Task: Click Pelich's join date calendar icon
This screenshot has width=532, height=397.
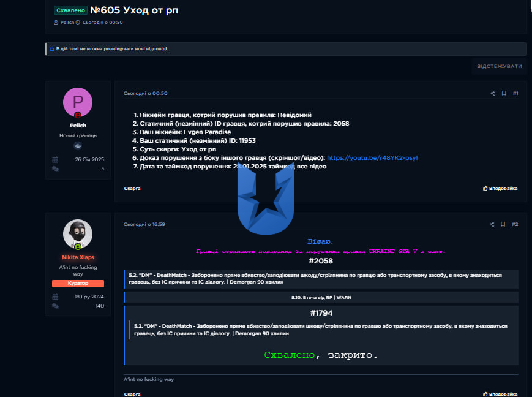Action: (x=55, y=159)
